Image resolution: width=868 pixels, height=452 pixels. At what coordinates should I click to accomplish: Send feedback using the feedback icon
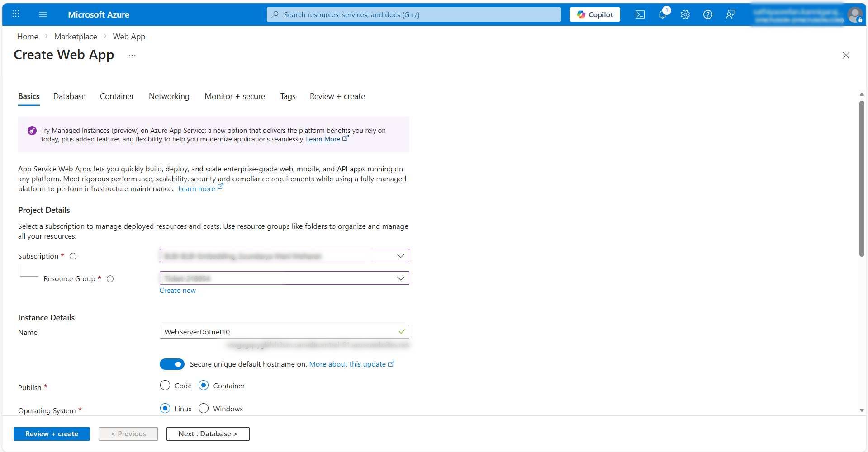tap(730, 14)
